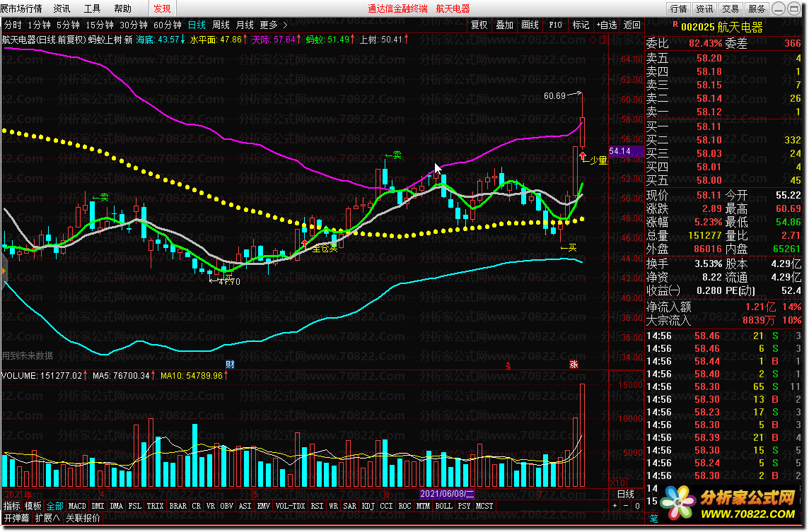This screenshot has height=532, width=809.
Task: Click the 0 reset button beside minus
Action: [x=637, y=506]
